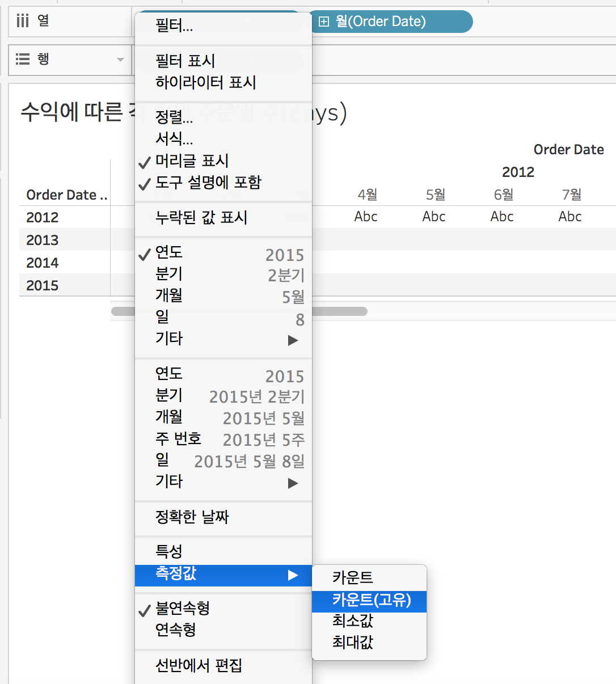Open the 행 shelf dropdown arrow
The image size is (616, 684).
pos(120,60)
